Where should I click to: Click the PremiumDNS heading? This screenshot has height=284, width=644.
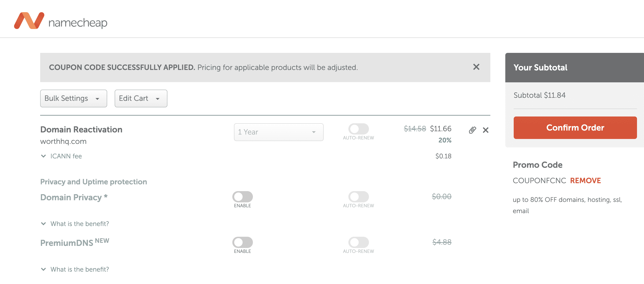67,243
